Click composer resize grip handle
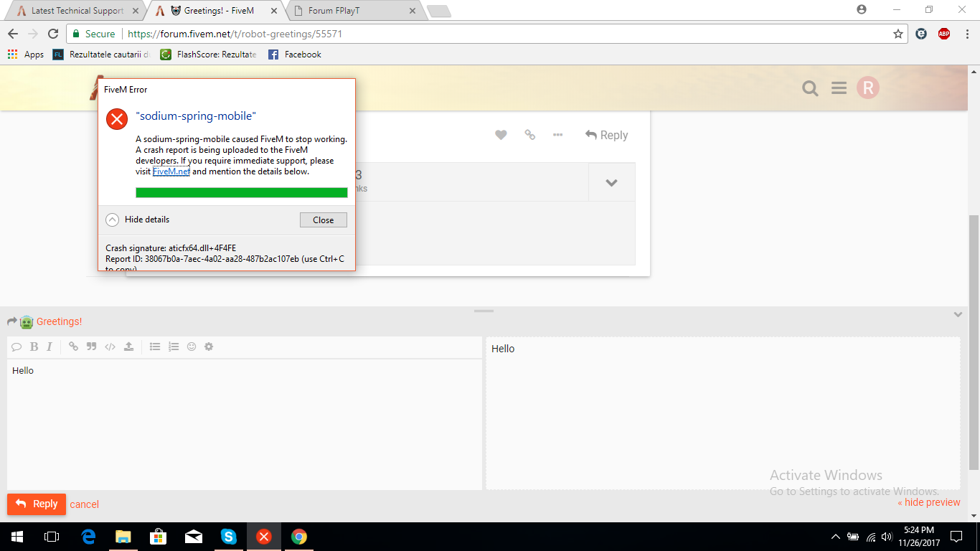Image resolution: width=980 pixels, height=551 pixels. coord(484,311)
